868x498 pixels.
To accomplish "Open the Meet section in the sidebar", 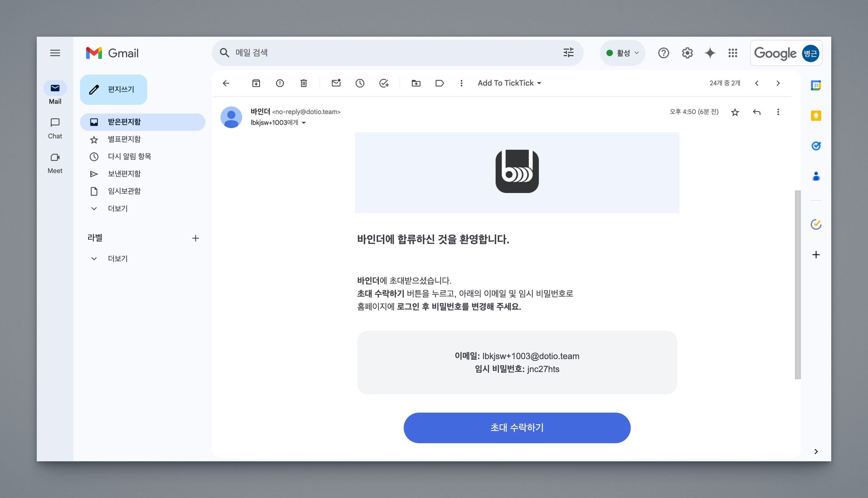I will coord(55,163).
